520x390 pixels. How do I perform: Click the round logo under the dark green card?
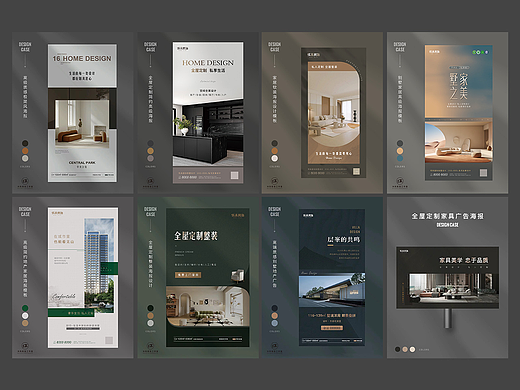pos(150,346)
